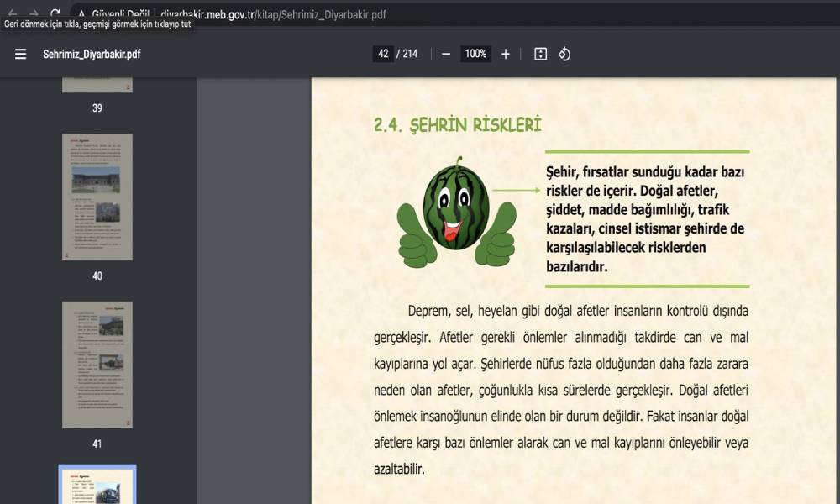Open page 41 thumbnail in sidebar
Viewport: 840px width, 504px height.
97,365
